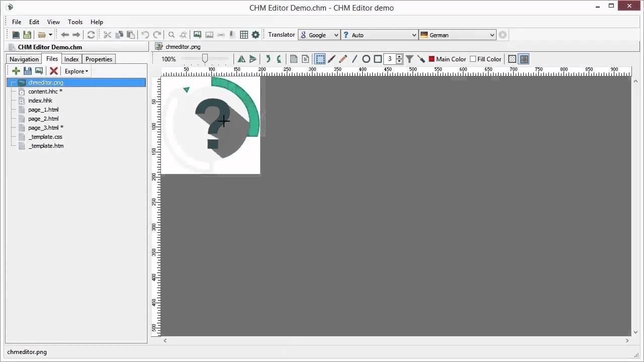Open the File menu
Viewport: 644px width, 362px height.
coord(17,22)
